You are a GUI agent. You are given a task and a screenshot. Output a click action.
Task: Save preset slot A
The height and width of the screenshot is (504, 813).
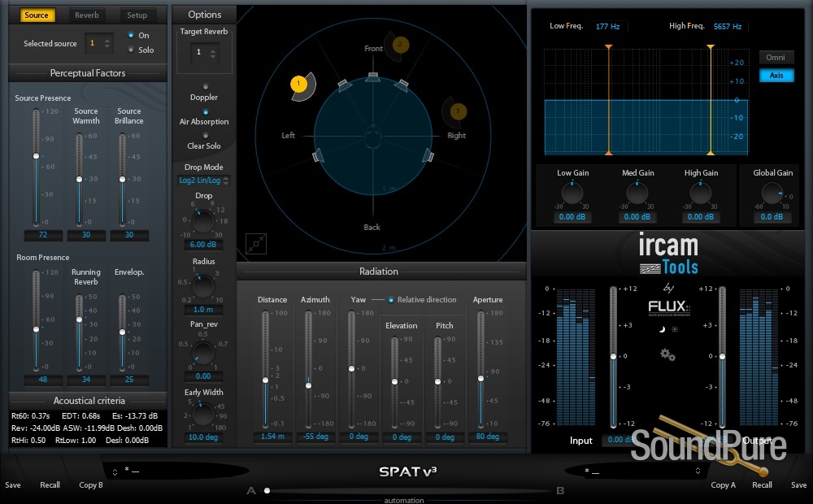pos(13,485)
